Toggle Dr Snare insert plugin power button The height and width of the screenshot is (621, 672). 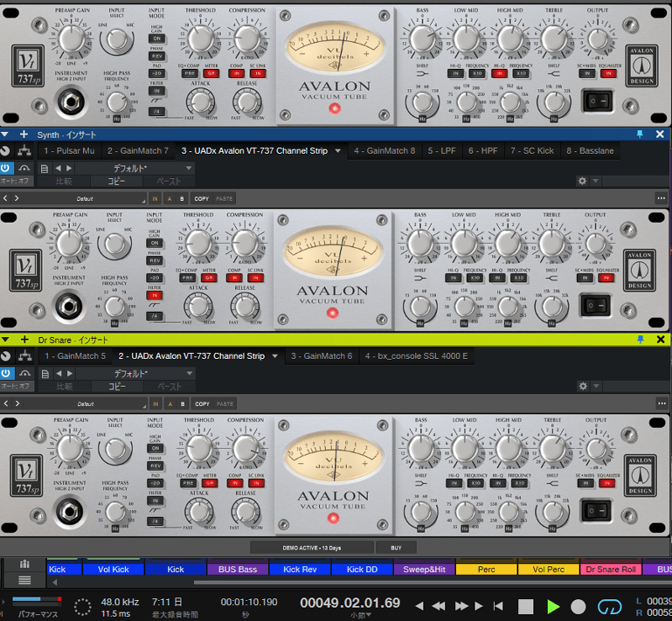pos(6,373)
